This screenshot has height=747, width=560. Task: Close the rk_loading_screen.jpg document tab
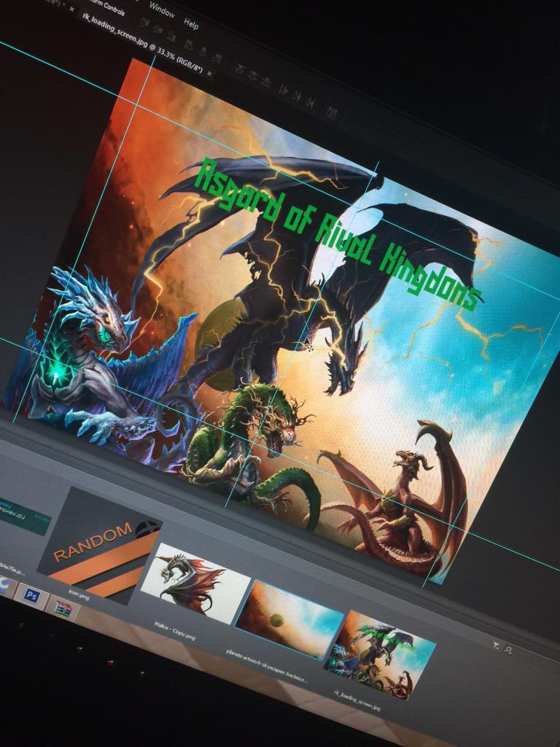click(x=209, y=73)
